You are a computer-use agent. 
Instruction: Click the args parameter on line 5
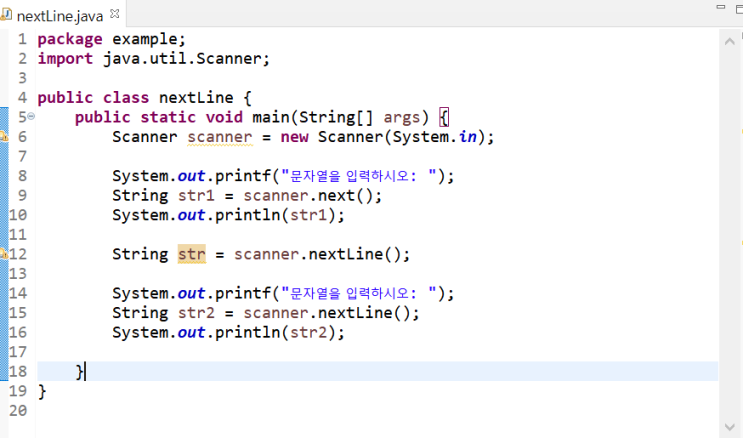pyautogui.click(x=402, y=118)
